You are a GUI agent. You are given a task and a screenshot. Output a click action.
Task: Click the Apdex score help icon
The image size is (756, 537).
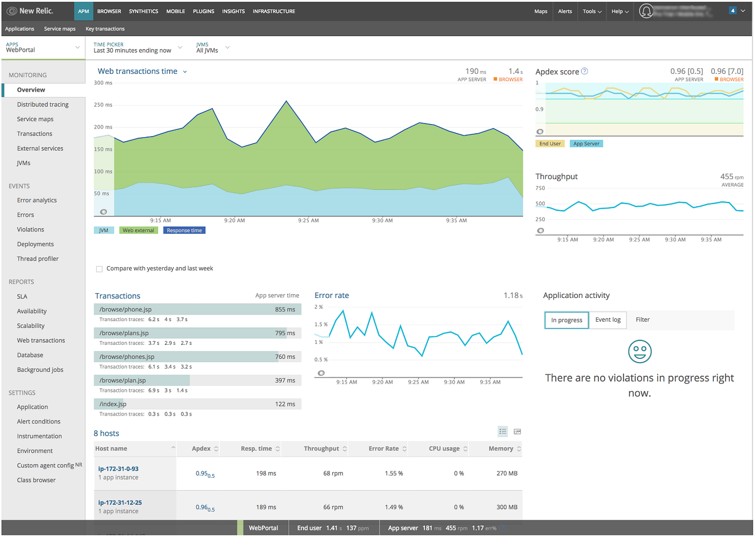tap(584, 71)
